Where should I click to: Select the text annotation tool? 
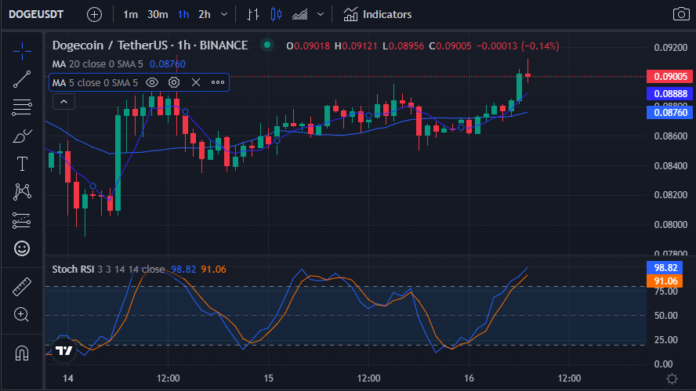click(x=22, y=164)
